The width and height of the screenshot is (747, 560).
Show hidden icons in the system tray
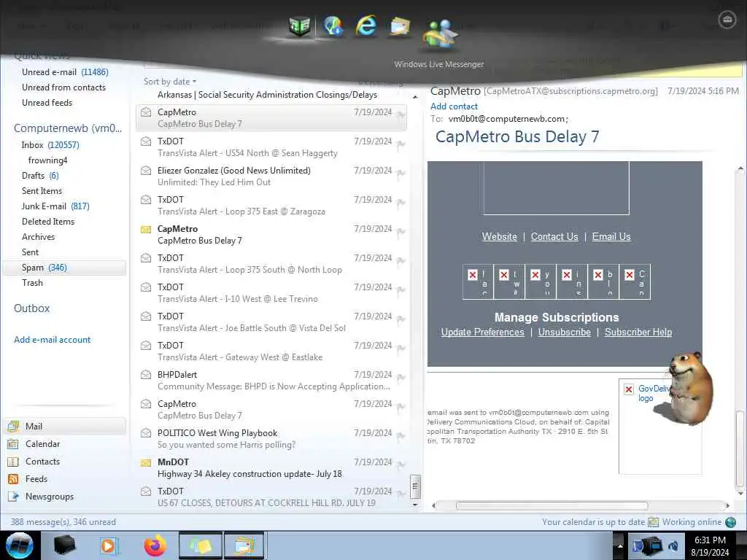pyautogui.click(x=620, y=546)
